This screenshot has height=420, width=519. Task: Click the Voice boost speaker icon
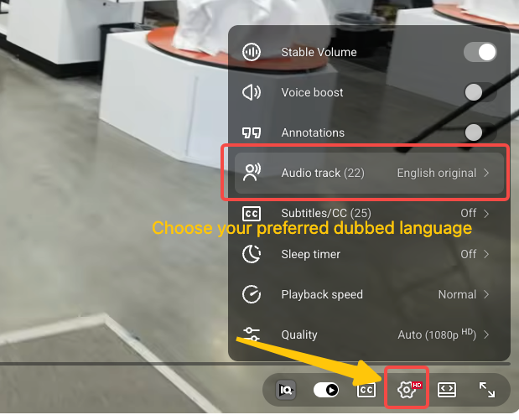[x=252, y=92]
